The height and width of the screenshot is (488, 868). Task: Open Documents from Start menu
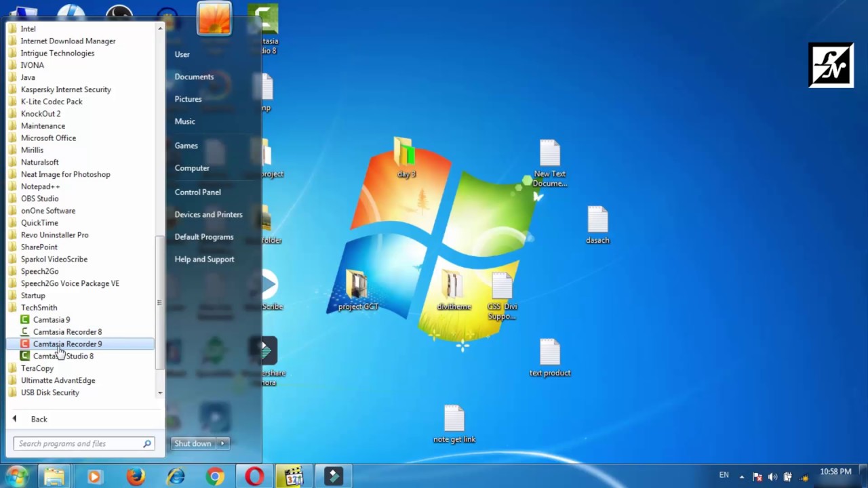[194, 77]
